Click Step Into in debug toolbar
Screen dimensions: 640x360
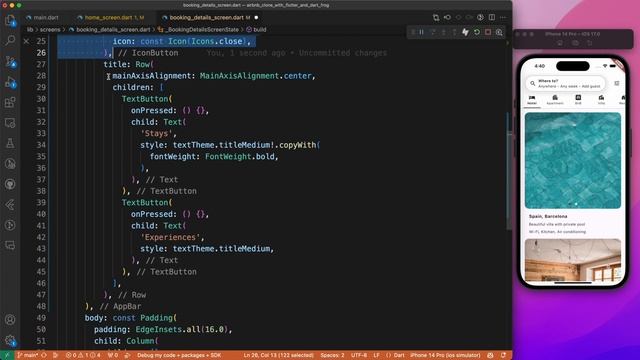coord(444,32)
